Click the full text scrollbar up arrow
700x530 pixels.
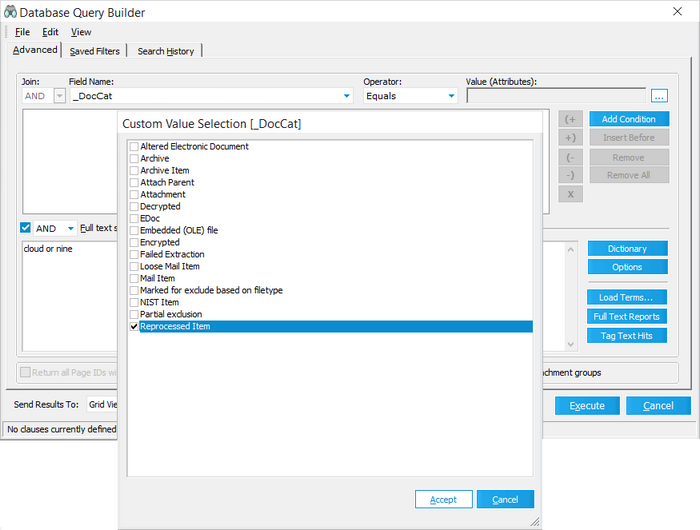570,249
